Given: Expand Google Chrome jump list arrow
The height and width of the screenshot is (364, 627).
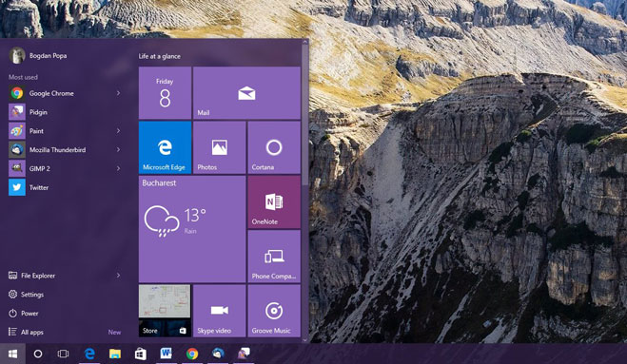Looking at the screenshot, I should tap(118, 93).
